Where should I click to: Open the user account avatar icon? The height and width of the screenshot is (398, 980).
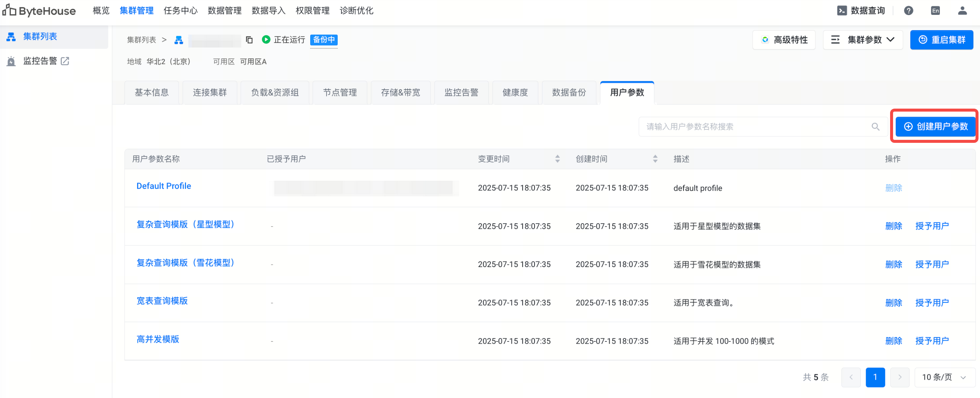[962, 11]
